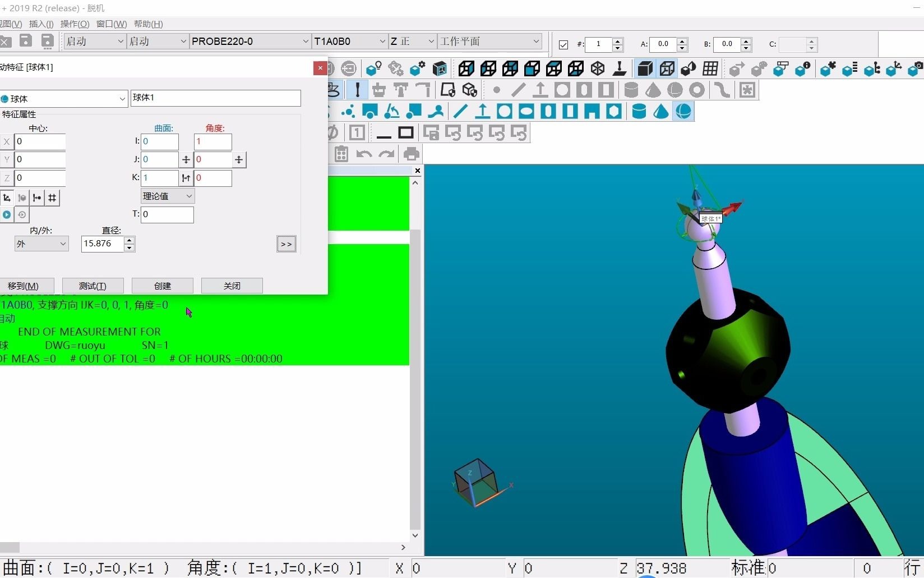Click the Undo arrow icon
This screenshot has width=924, height=578.
[364, 154]
